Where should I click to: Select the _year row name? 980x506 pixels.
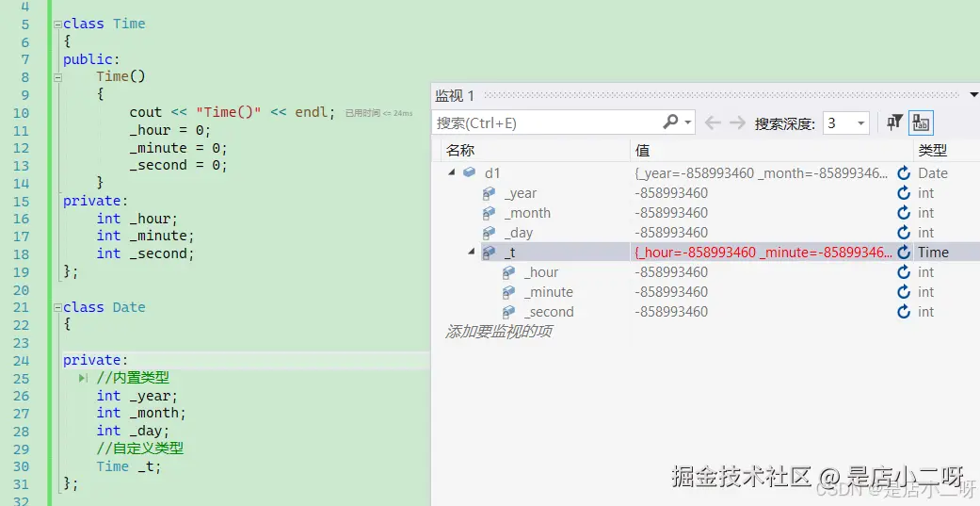[521, 193]
